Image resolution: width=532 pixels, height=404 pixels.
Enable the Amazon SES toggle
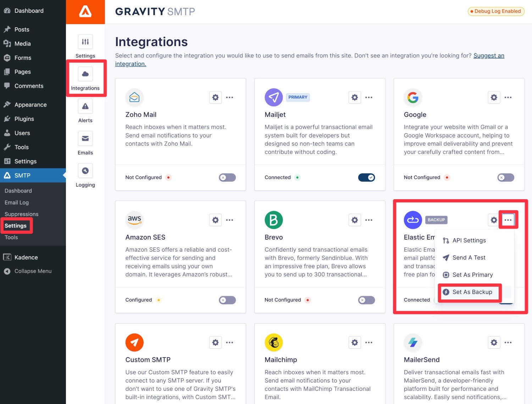[227, 300]
